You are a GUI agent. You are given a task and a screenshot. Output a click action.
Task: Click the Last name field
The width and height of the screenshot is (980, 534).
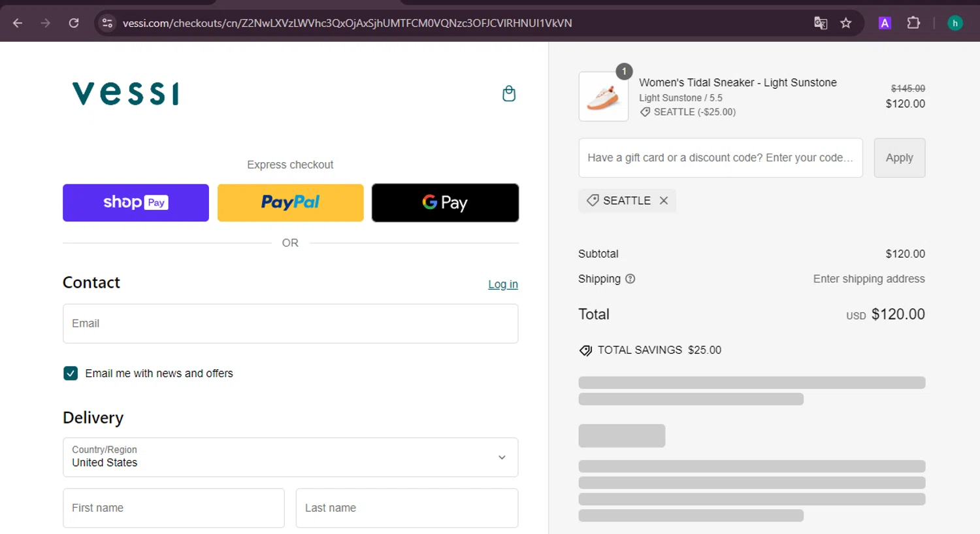[x=407, y=508]
